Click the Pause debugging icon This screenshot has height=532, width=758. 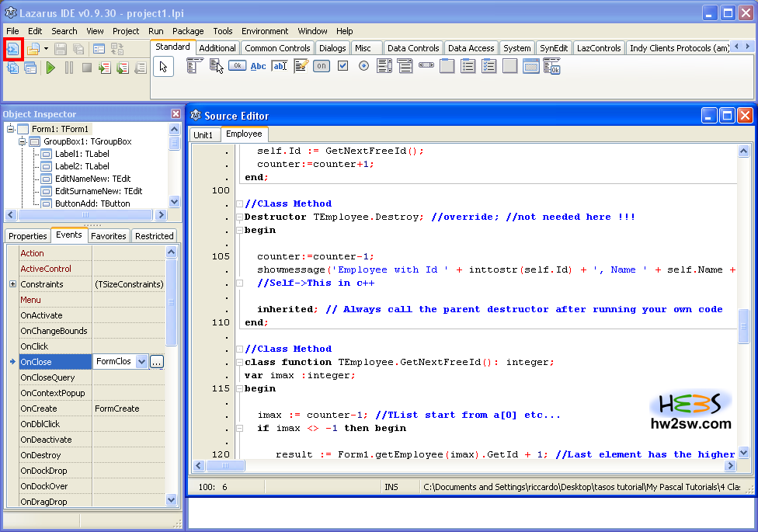pyautogui.click(x=69, y=68)
